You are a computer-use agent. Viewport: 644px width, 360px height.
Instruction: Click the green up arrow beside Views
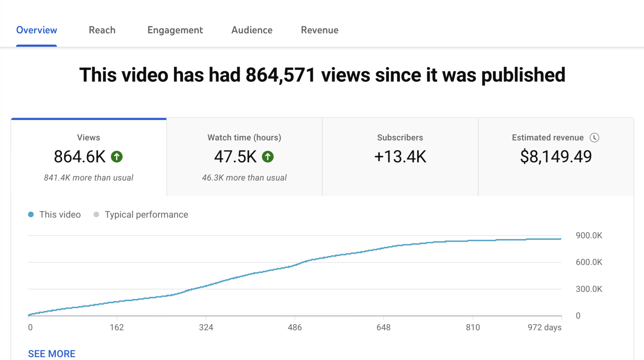coord(117,157)
